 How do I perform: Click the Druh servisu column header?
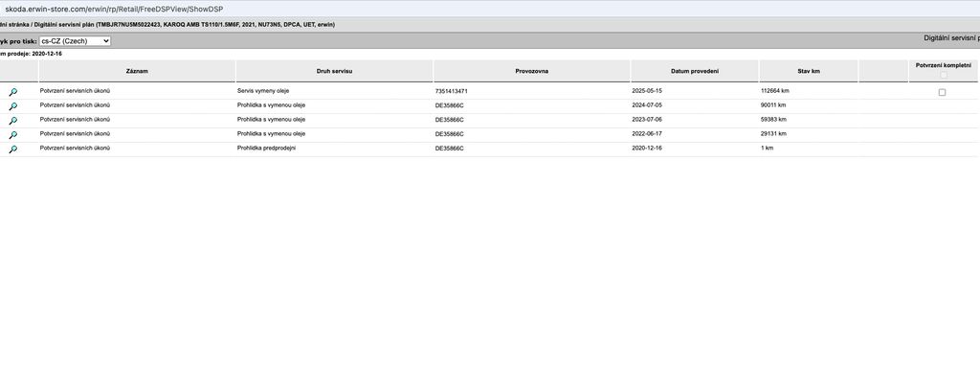[334, 71]
